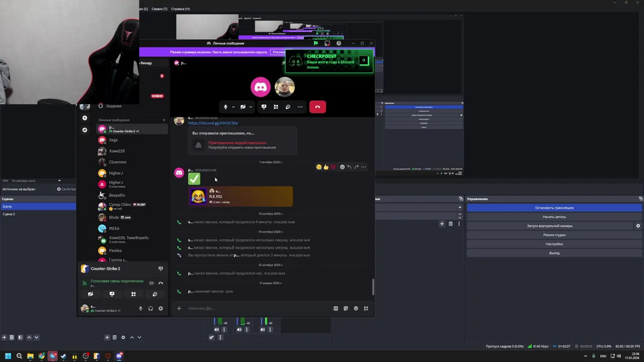
Task: Mute microphone in Discord user panel
Action: coord(140,308)
